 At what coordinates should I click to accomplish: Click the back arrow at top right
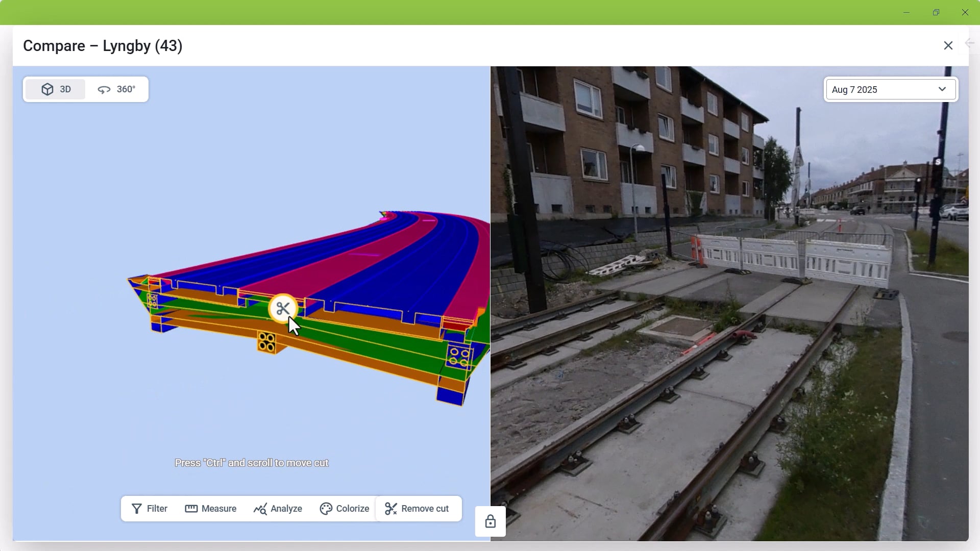coord(970,43)
